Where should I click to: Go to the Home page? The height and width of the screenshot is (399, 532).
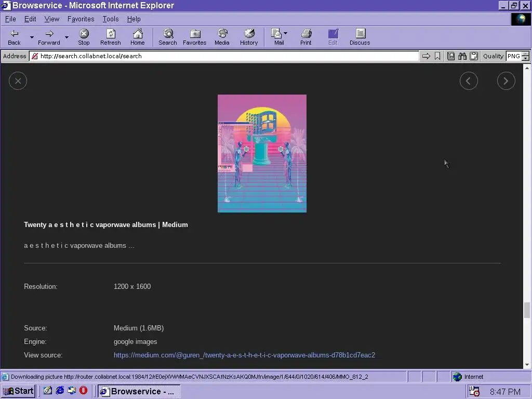[137, 37]
